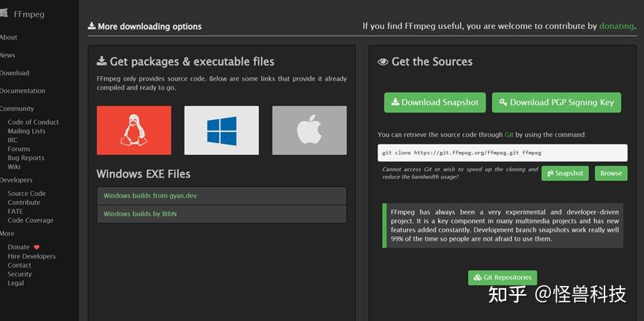Go to Bug Reports sidebar item
The image size is (644, 321).
tap(26, 158)
